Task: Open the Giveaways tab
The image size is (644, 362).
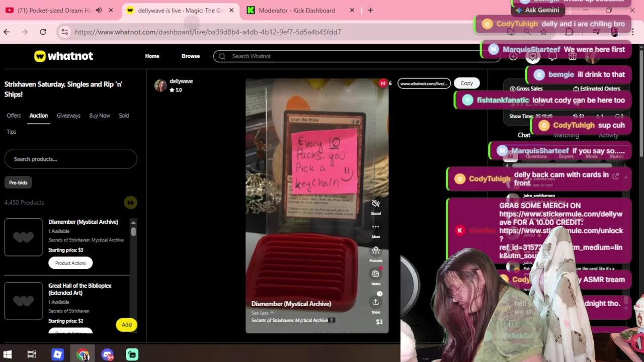Action: (x=68, y=116)
